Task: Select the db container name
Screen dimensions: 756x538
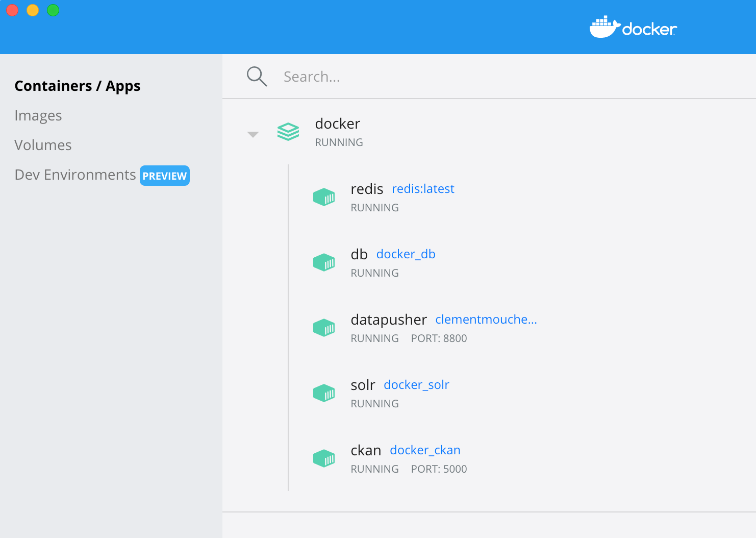Action: [359, 254]
